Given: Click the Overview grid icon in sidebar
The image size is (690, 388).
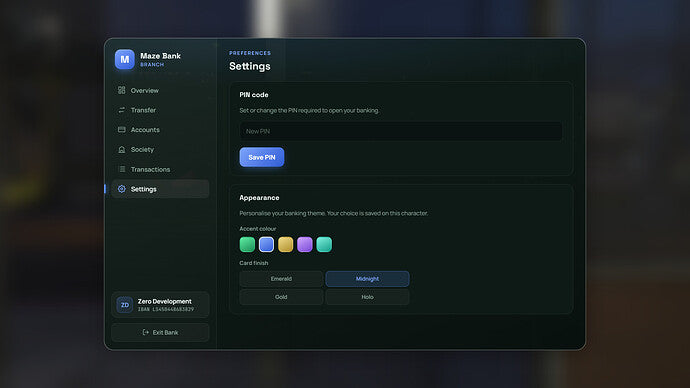Looking at the screenshot, I should [x=121, y=90].
